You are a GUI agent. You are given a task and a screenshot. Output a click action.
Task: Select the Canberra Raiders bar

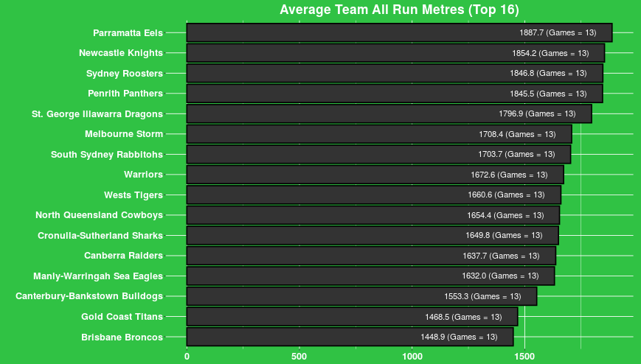pos(371,256)
